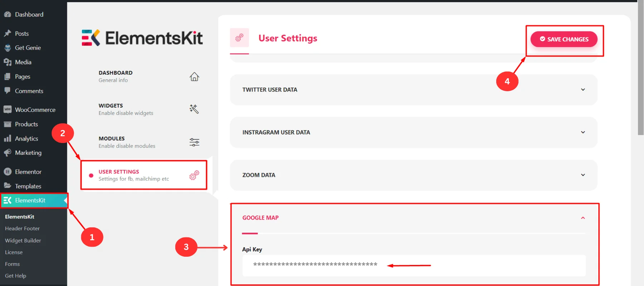644x286 pixels.
Task: Click the home icon beside Dashboard General info
Action: click(x=194, y=77)
